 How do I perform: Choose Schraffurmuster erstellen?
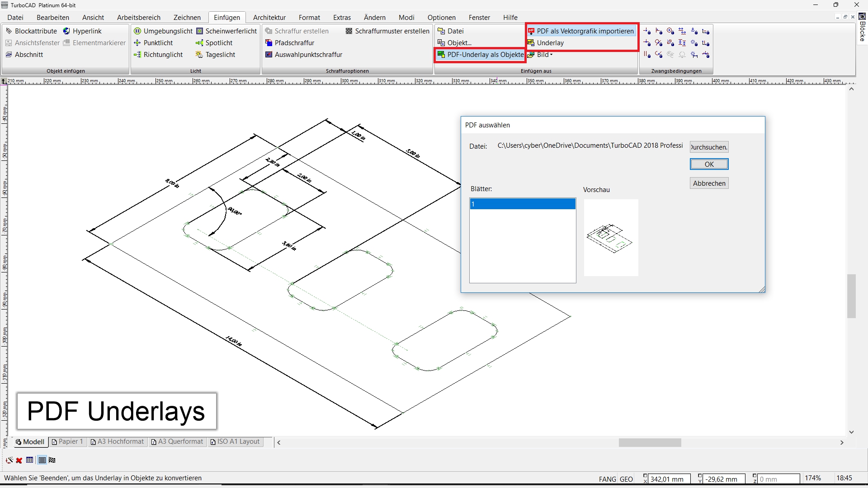(x=387, y=31)
